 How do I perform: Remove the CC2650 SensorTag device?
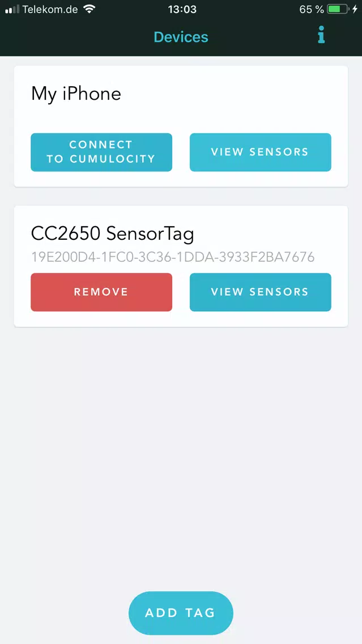tap(101, 292)
